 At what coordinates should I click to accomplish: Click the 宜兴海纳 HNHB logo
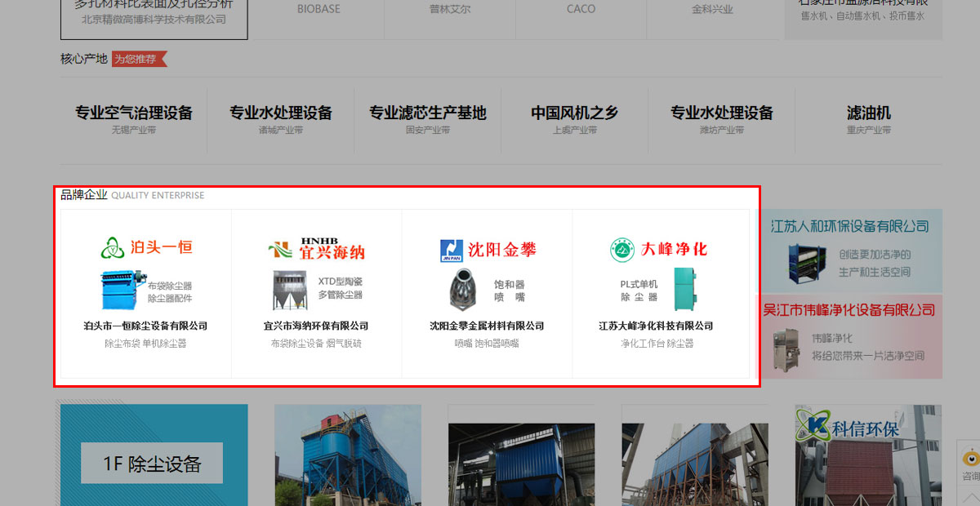316,249
